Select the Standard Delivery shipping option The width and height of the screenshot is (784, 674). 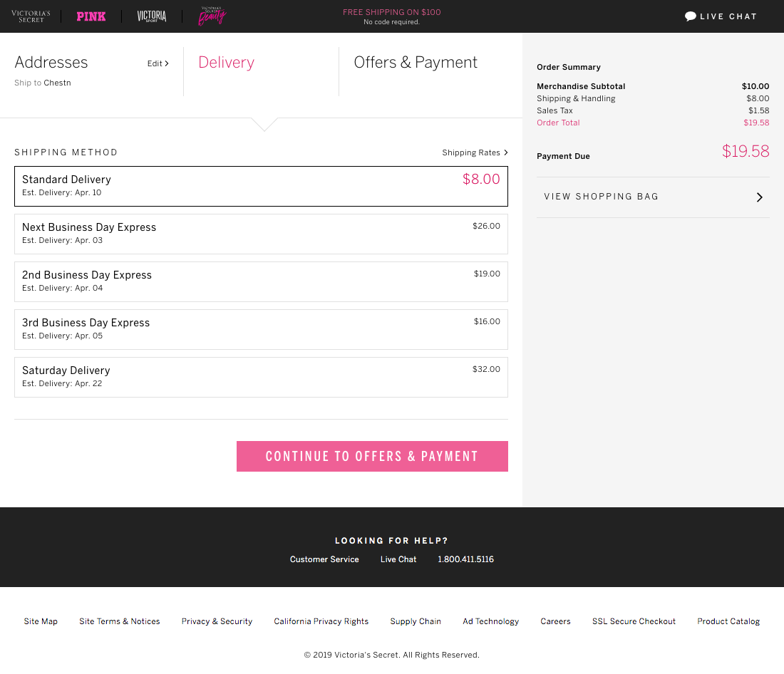click(261, 186)
